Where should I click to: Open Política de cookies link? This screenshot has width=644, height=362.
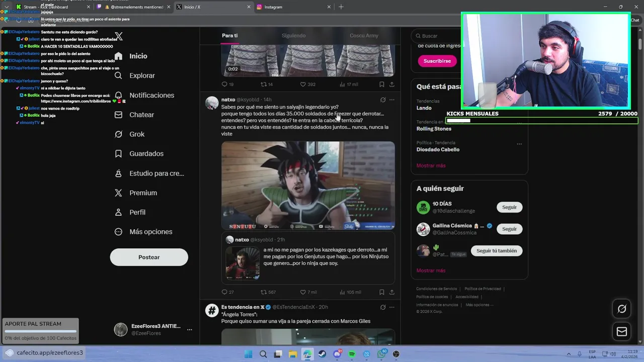pyautogui.click(x=432, y=297)
